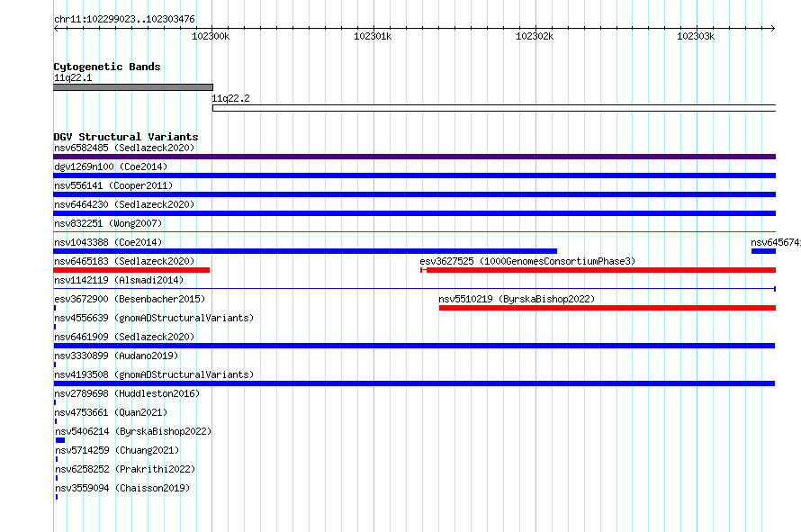Select the red nsv6465183 variant bar
The width and height of the screenshot is (801, 532).
(131, 270)
